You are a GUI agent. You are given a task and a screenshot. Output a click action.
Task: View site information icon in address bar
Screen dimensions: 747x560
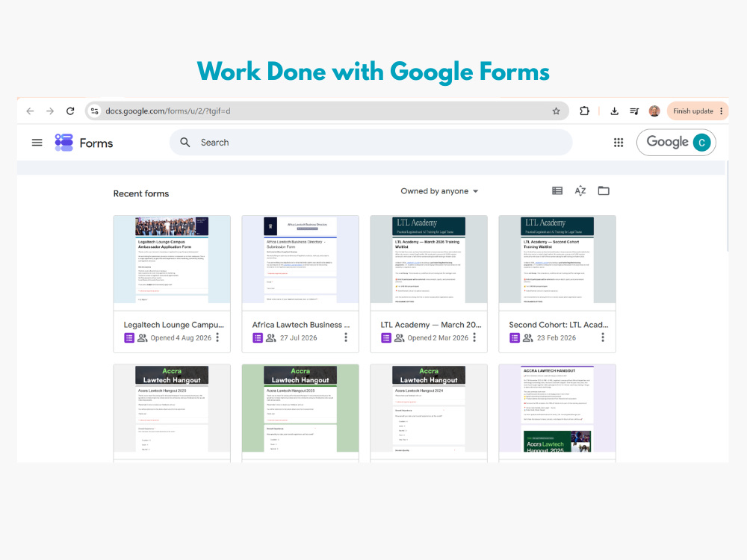[x=94, y=111]
